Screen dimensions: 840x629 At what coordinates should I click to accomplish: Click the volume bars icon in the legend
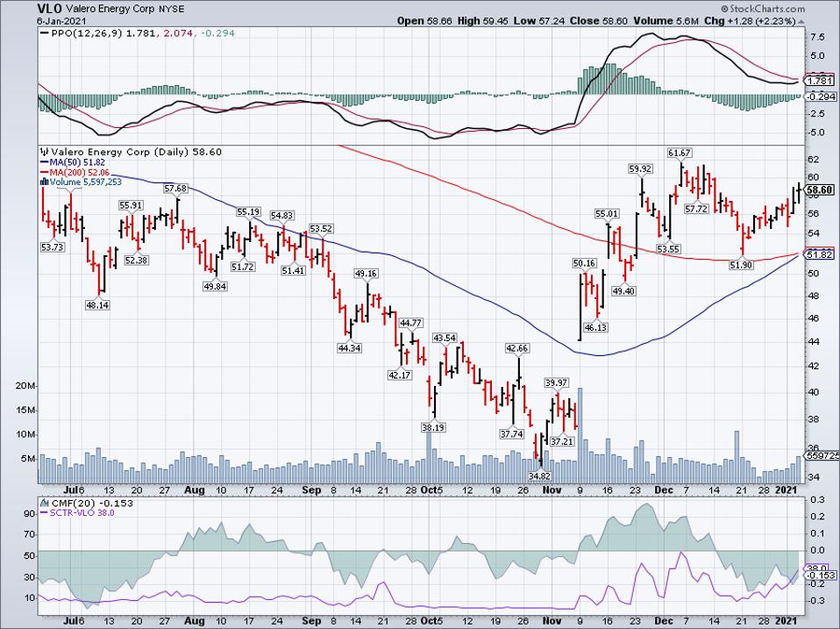[45, 182]
